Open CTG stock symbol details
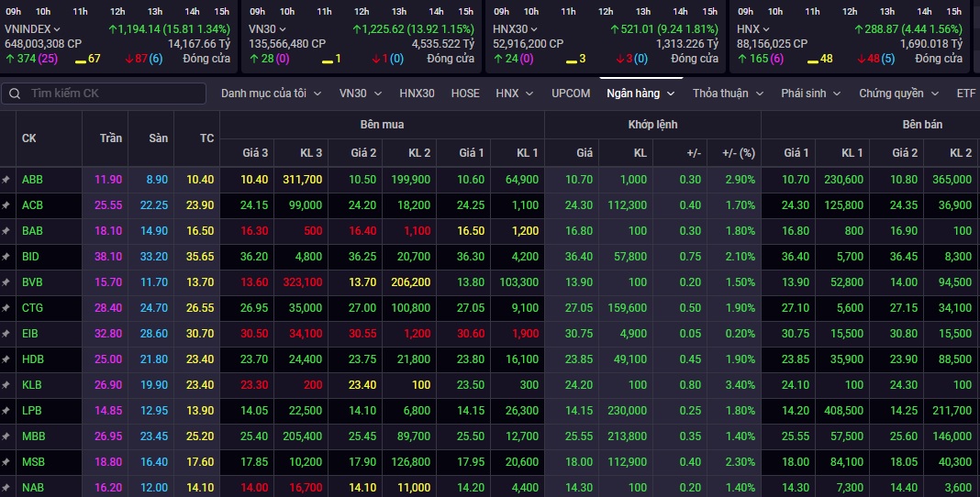Screen dimensions: 980x497 pyautogui.click(x=32, y=308)
